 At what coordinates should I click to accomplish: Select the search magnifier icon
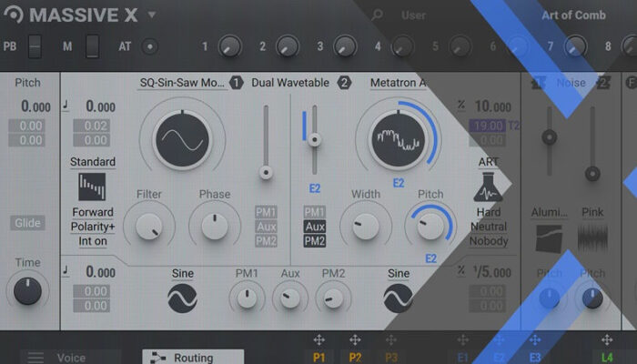(377, 15)
